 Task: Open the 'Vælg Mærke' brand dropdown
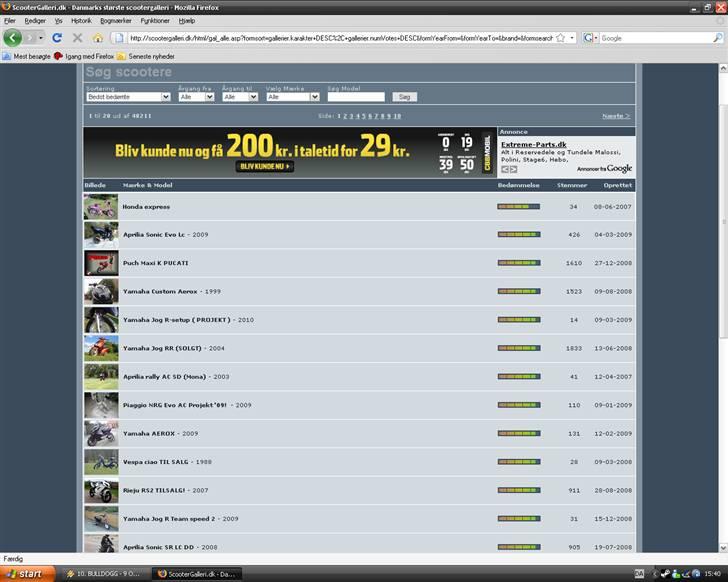pos(293,97)
